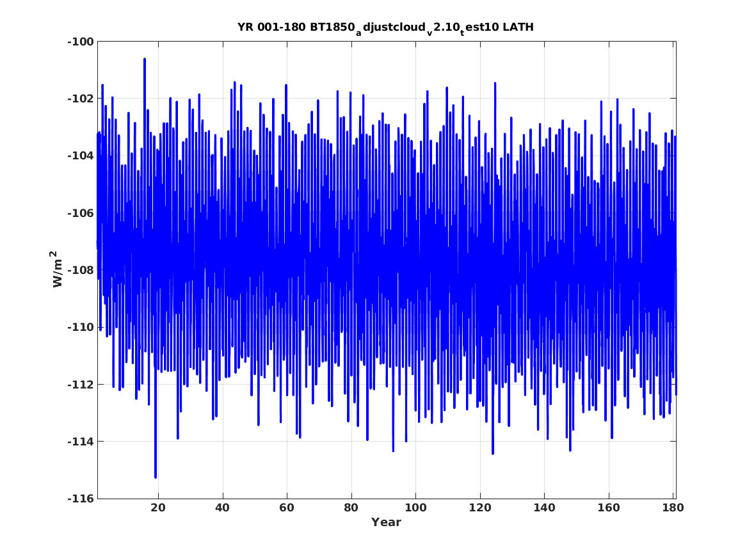Click the x-axis tick label 180
Viewport: 747px width, 560px height.
click(673, 508)
